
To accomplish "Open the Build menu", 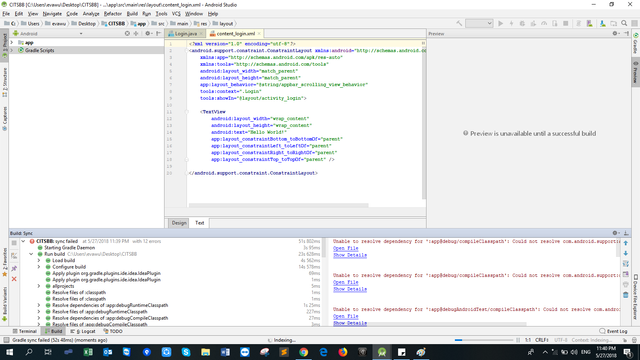I will 132,14.
